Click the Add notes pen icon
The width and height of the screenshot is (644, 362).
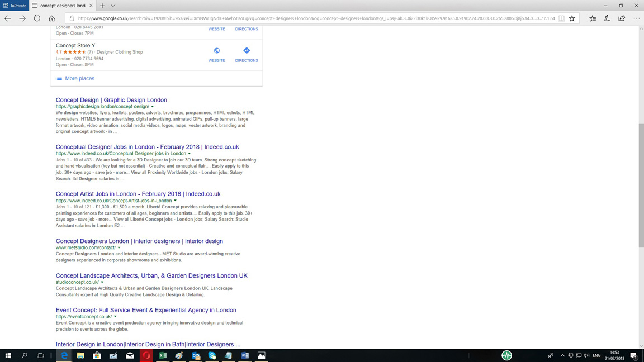[607, 18]
